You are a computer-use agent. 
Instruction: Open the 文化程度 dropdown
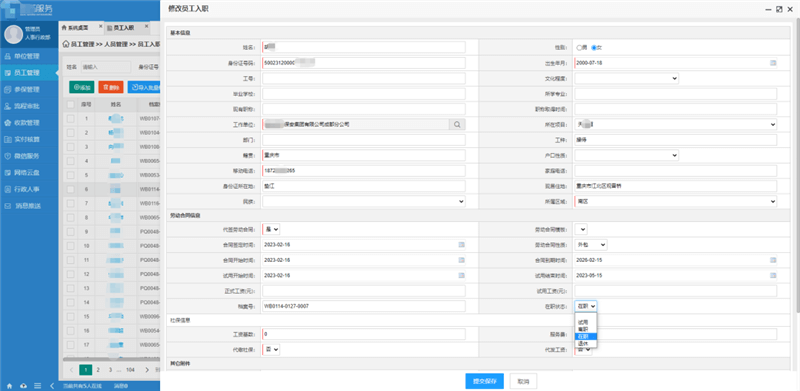627,78
